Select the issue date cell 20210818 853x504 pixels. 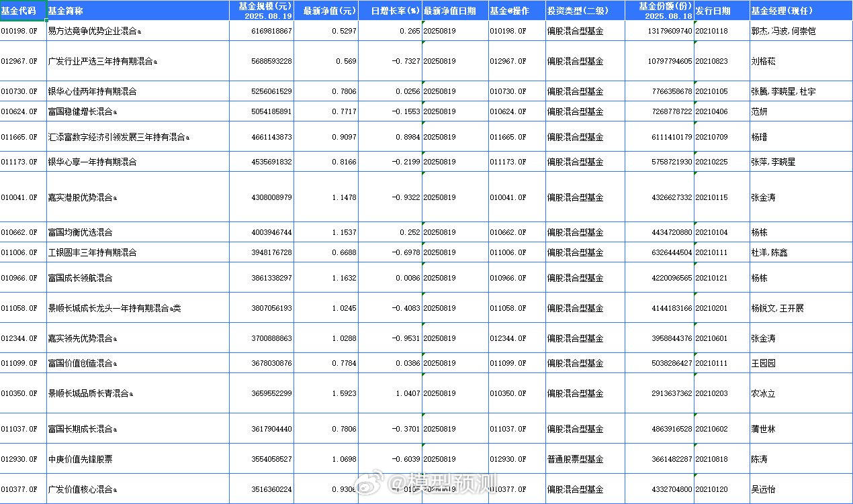coord(721,459)
